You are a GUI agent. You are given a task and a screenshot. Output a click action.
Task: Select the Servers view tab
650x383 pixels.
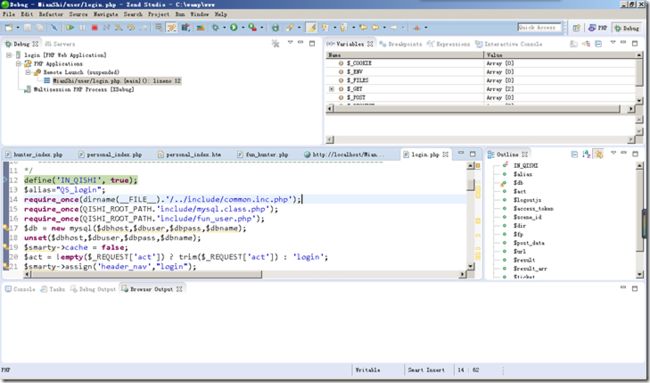coord(60,44)
